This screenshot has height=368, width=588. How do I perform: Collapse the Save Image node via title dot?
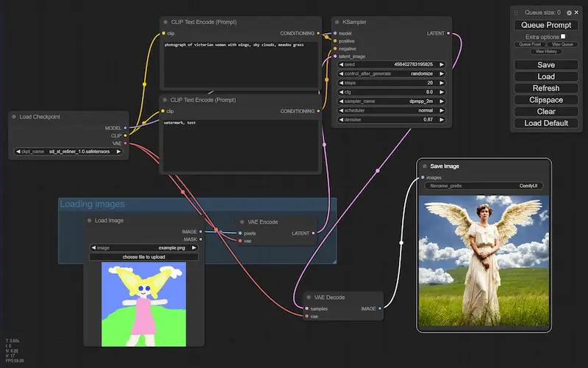tap(425, 166)
